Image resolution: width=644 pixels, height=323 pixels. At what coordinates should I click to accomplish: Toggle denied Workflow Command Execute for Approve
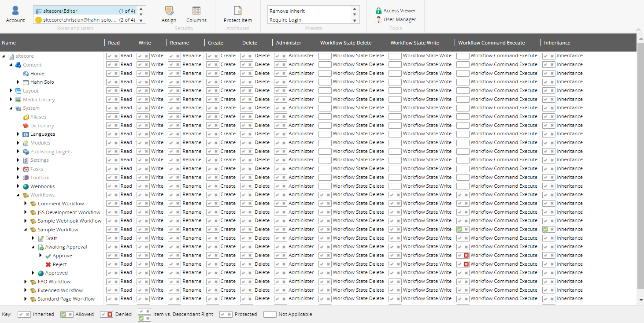point(466,256)
